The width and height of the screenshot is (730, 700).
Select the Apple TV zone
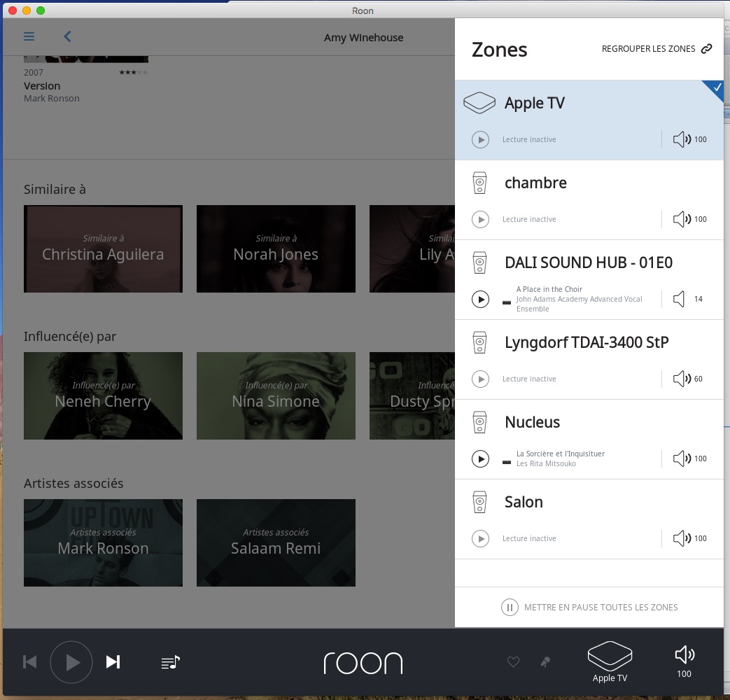(589, 120)
